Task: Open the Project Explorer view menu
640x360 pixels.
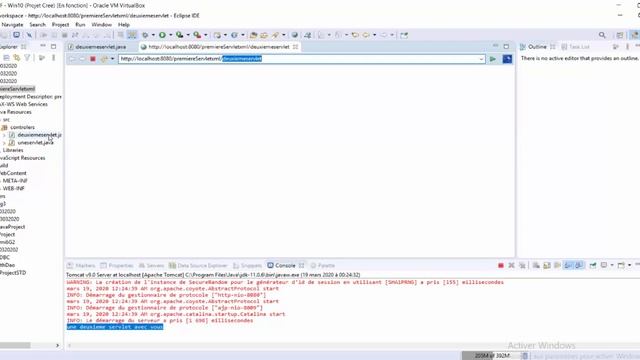Action: pyautogui.click(x=53, y=58)
